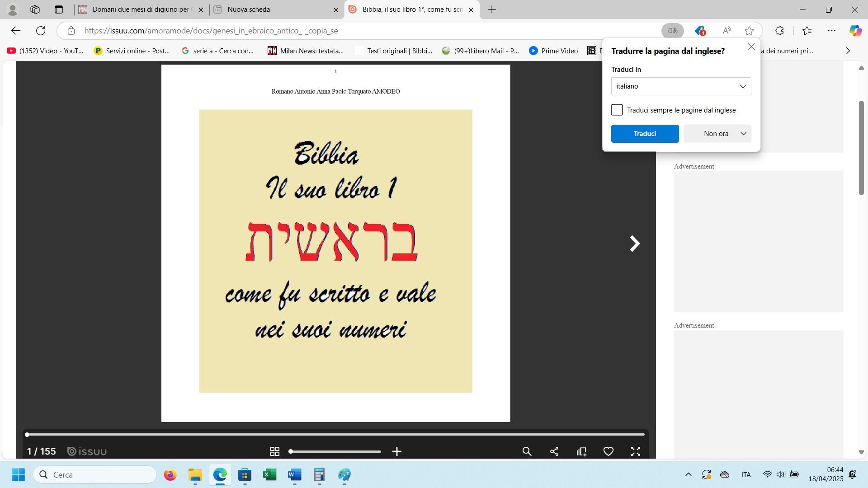Like the document with heart icon
Image resolution: width=868 pixels, height=488 pixels.
click(609, 451)
